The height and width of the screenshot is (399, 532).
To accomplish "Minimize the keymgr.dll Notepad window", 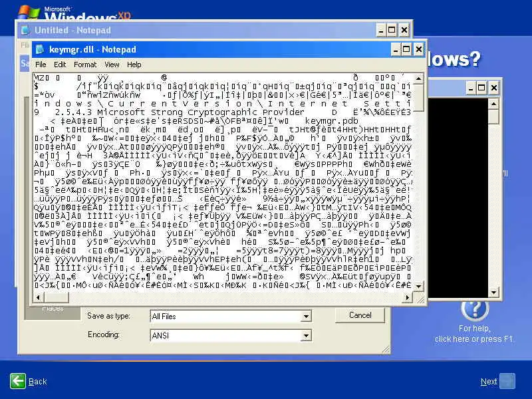I will (395, 49).
